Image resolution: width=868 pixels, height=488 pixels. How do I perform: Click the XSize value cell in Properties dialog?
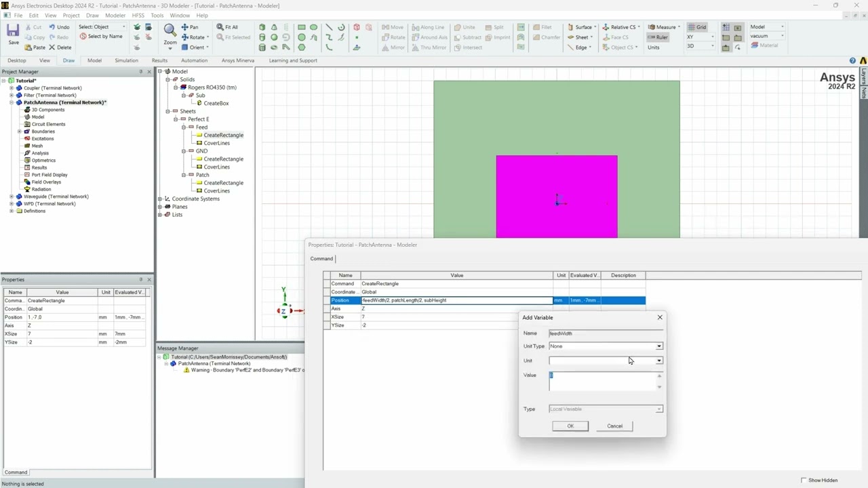coord(456,317)
